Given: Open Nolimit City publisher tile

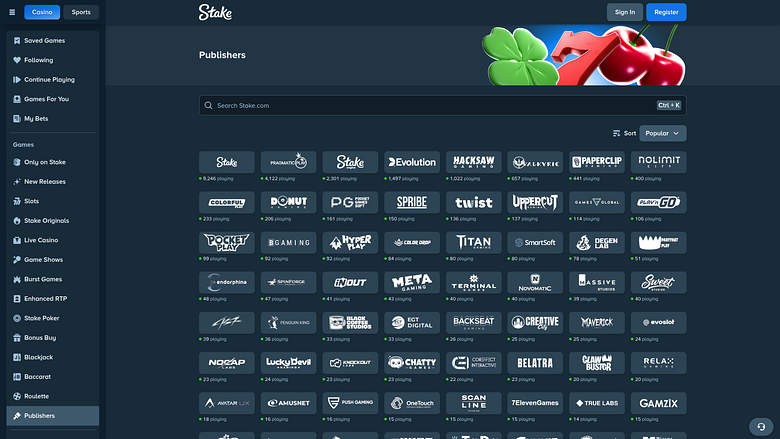Looking at the screenshot, I should [659, 162].
